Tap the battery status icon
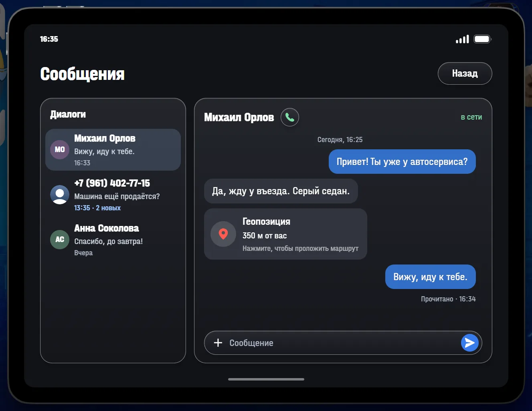 482,39
